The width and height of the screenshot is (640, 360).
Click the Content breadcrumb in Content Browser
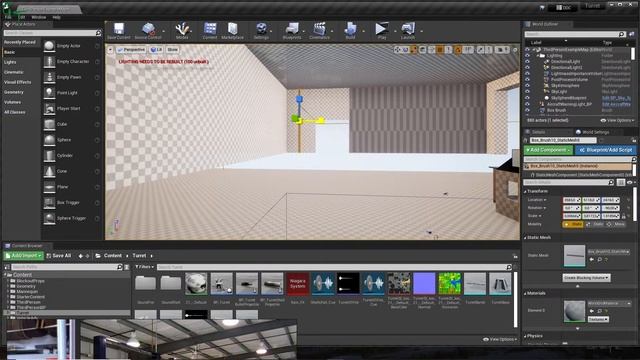[x=113, y=256]
